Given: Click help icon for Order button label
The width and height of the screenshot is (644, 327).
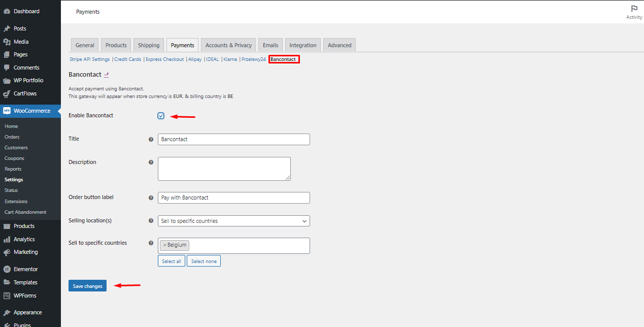Looking at the screenshot, I should pos(151,198).
